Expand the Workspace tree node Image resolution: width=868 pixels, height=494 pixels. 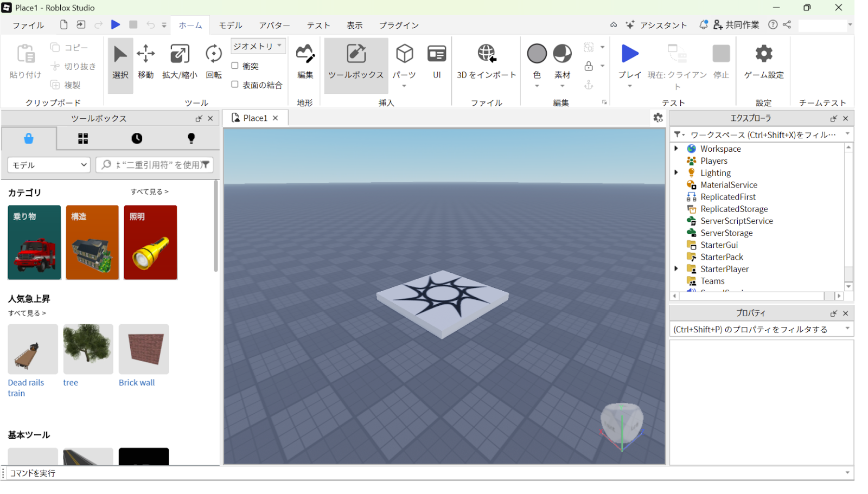[x=676, y=149]
